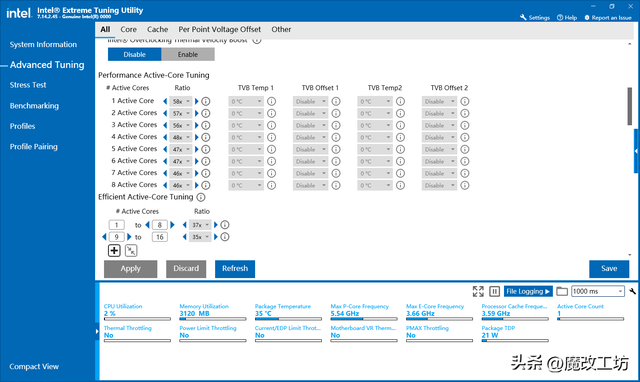The width and height of the screenshot is (640, 382).
Task: Open the log files folder icon
Action: [x=562, y=291]
